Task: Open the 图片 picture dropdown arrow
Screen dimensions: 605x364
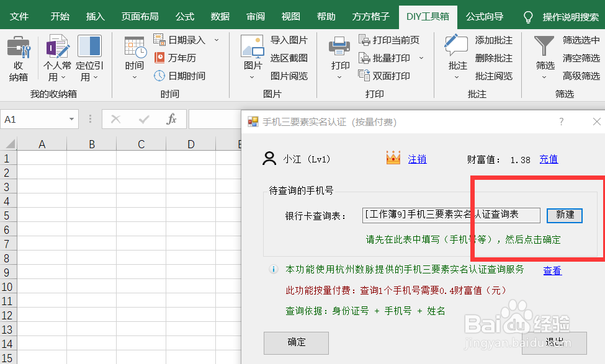Action: click(251, 78)
